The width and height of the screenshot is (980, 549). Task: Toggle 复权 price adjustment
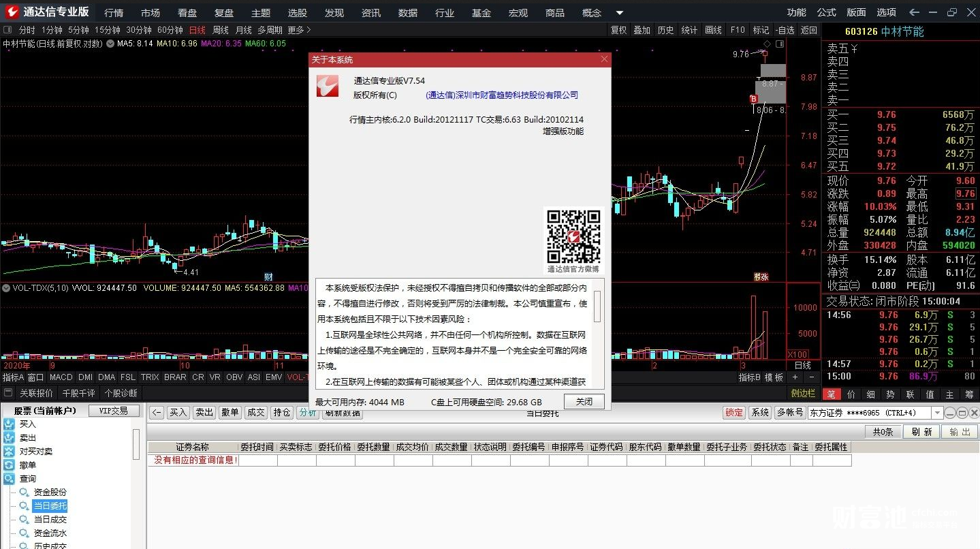pyautogui.click(x=618, y=30)
